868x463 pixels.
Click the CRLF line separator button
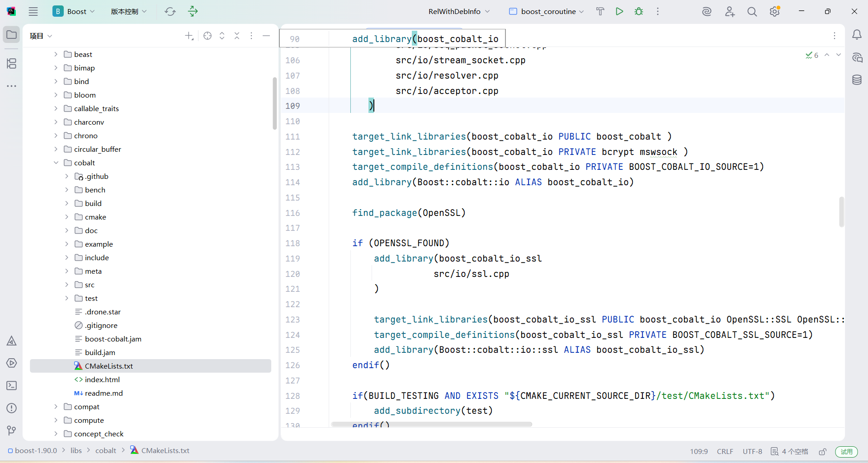click(725, 452)
